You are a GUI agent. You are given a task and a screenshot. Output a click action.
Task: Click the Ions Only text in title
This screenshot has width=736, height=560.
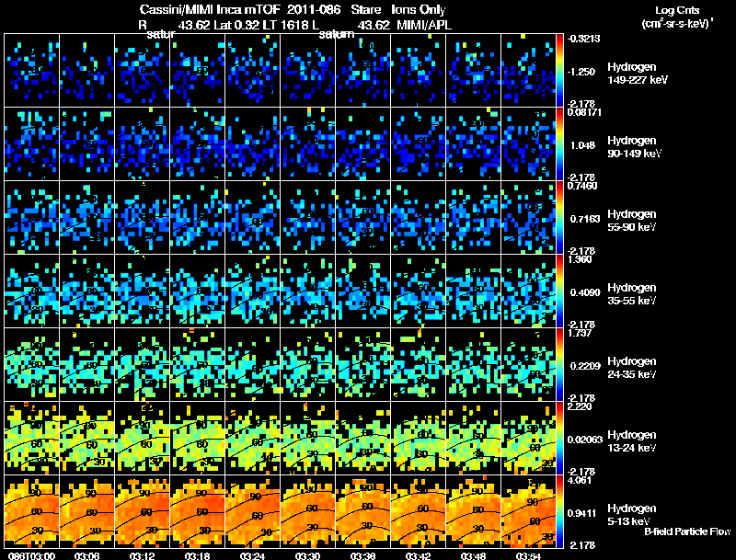pyautogui.click(x=419, y=9)
